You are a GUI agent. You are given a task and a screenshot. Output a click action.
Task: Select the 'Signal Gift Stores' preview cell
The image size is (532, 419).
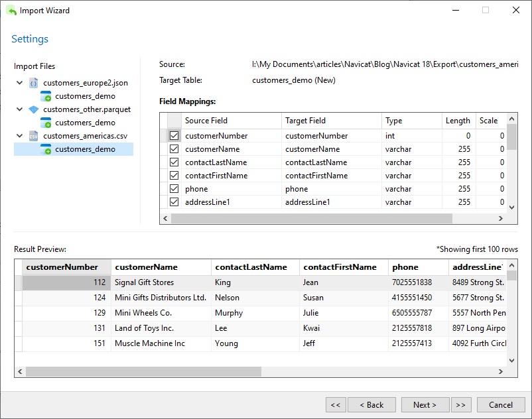tap(161, 282)
